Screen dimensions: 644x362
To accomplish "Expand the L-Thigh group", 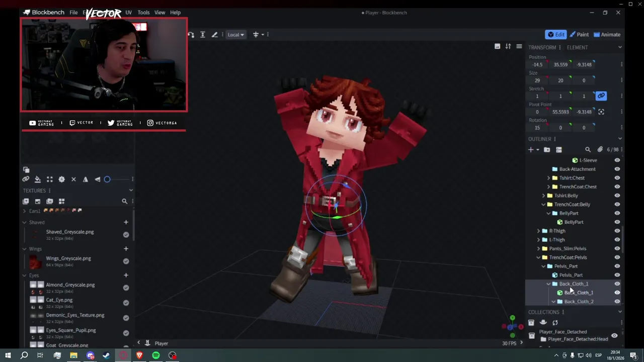I will coord(538,240).
